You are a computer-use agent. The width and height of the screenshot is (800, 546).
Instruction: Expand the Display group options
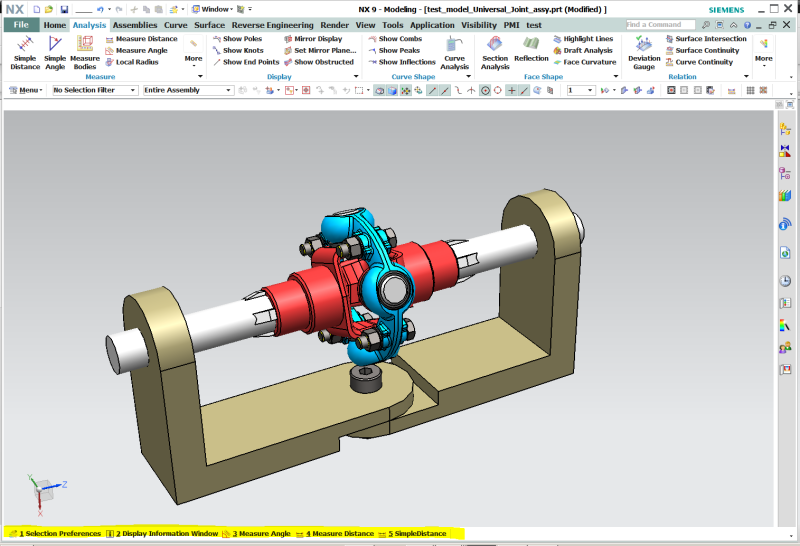tap(356, 77)
